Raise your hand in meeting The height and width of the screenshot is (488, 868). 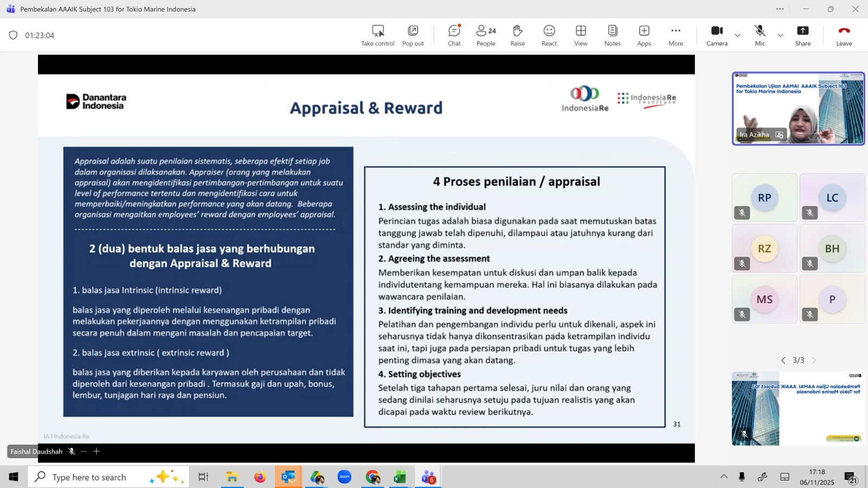pos(518,35)
